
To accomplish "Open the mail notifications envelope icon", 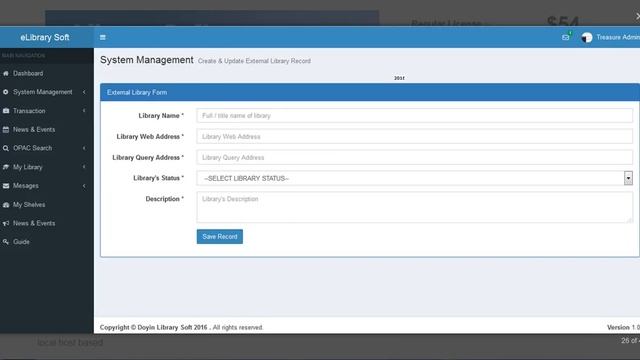I will tap(565, 37).
